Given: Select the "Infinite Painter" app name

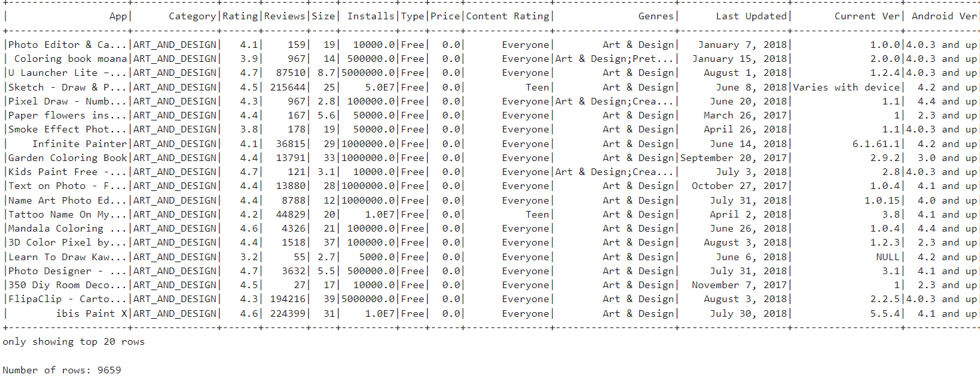Looking at the screenshot, I should pos(79,144).
